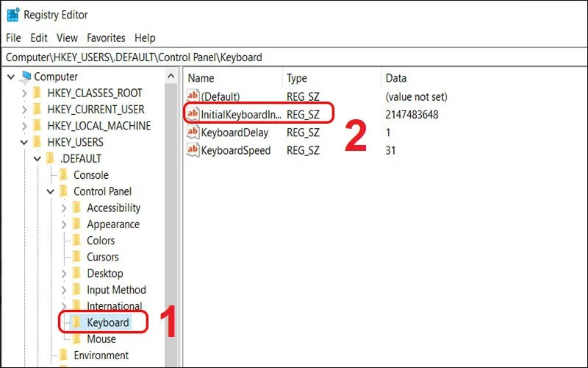The image size is (588, 368).
Task: Click the KeyboardSpeed value icon
Action: 193,150
